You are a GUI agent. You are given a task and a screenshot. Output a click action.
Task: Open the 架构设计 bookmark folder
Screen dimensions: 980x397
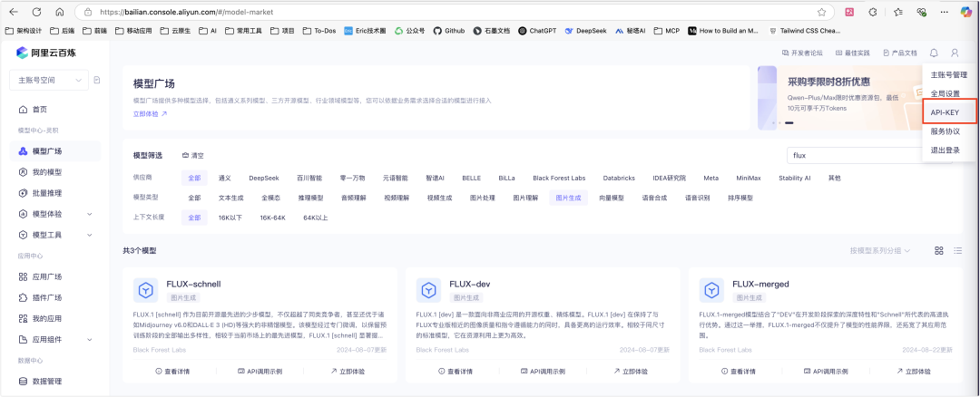pos(24,30)
